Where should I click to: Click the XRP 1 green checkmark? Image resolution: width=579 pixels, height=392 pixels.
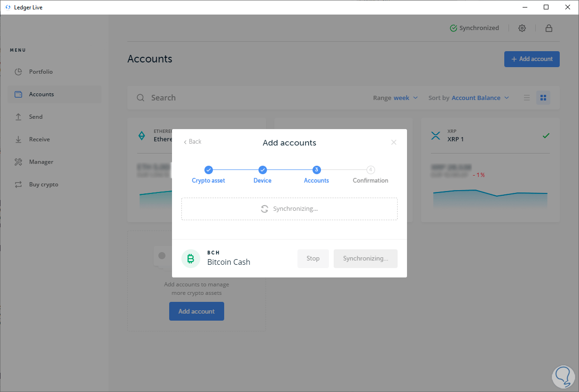click(546, 136)
